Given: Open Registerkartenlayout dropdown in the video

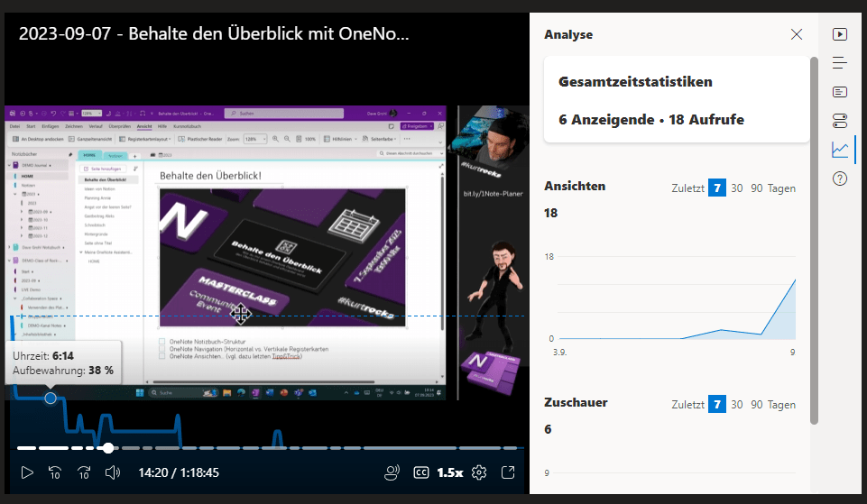Looking at the screenshot, I should tap(145, 139).
